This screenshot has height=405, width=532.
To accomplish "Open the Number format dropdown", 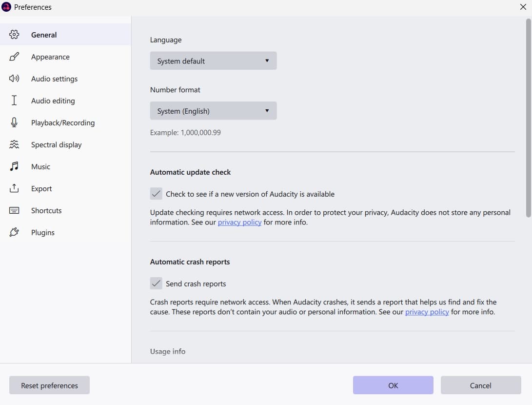I will click(214, 111).
